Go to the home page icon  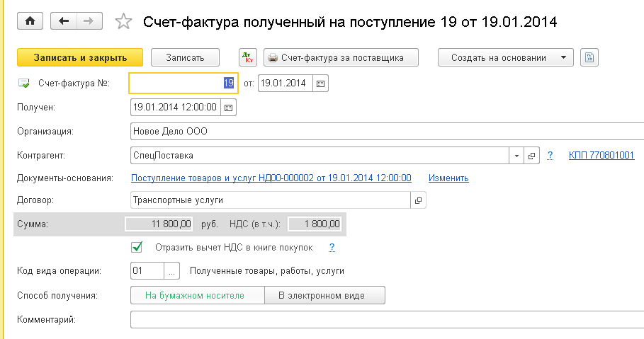pos(30,21)
